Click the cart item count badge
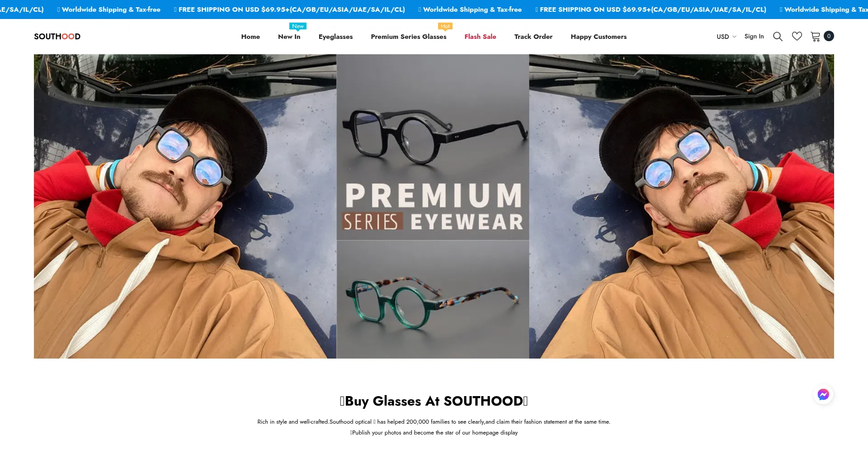Image resolution: width=868 pixels, height=449 pixels. click(x=829, y=36)
